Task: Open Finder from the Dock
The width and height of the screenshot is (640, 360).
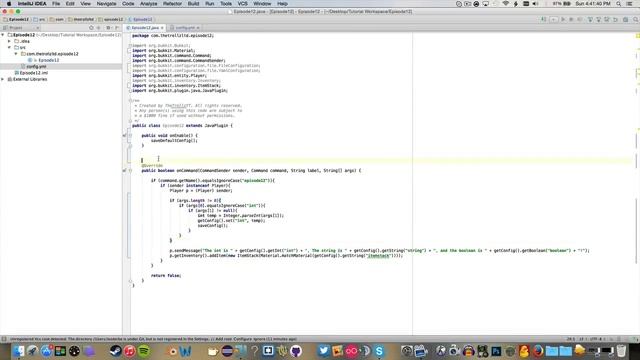Action: click(18, 351)
